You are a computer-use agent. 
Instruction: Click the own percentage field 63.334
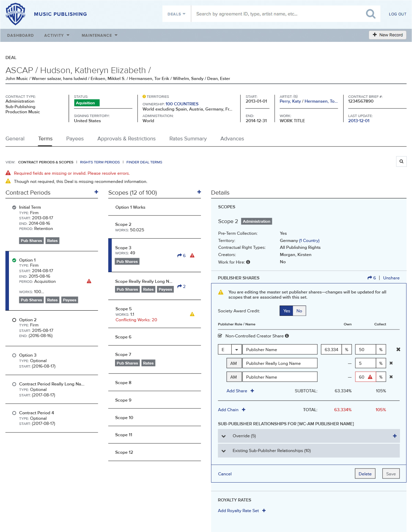point(331,349)
